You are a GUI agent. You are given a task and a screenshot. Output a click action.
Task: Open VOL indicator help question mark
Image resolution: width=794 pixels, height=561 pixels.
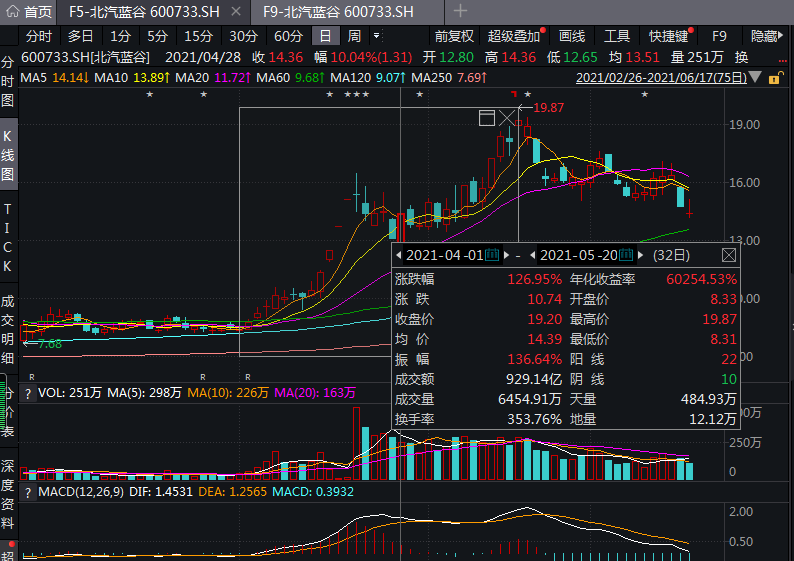pos(28,394)
